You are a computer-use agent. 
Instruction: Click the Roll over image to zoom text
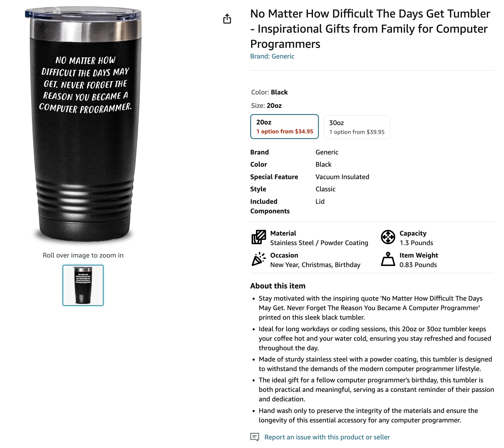click(x=83, y=255)
